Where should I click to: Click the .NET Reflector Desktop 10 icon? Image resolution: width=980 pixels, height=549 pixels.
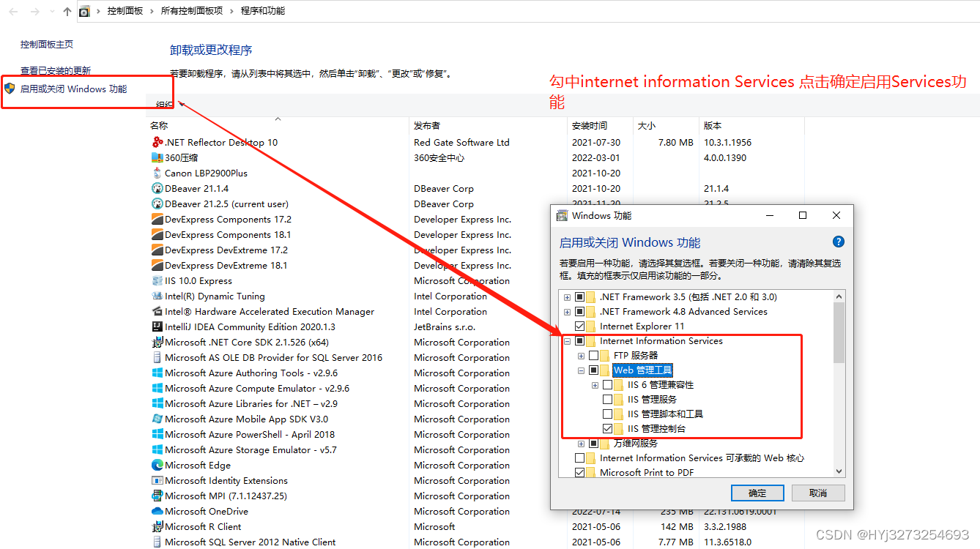pyautogui.click(x=157, y=142)
